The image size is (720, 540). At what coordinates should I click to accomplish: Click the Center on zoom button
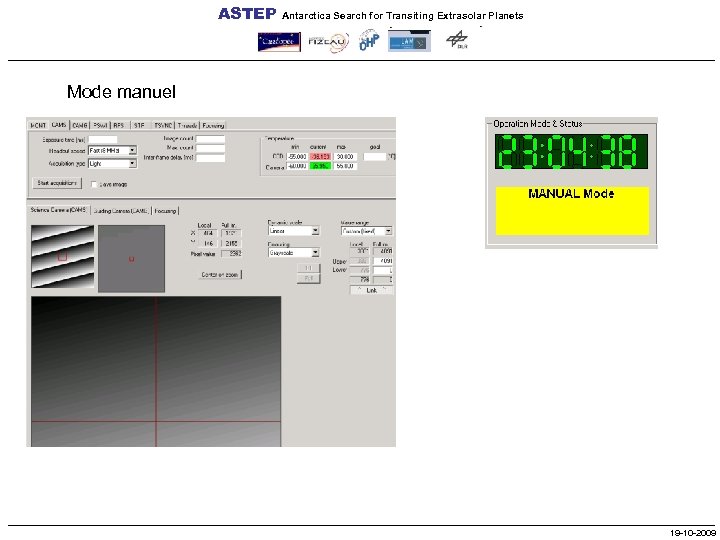click(x=220, y=275)
